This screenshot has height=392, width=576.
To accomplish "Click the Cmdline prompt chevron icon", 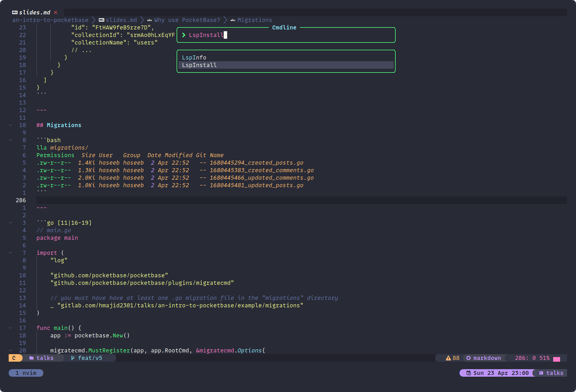I will coord(184,35).
